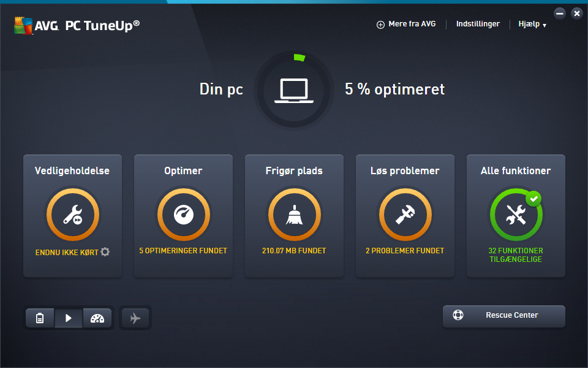Open Alle funktioner tools icon

click(516, 215)
